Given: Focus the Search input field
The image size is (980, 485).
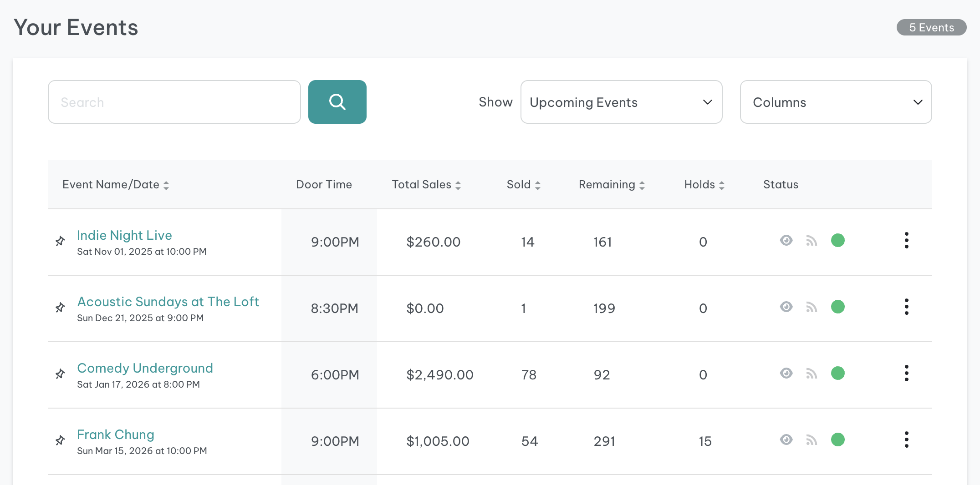Looking at the screenshot, I should point(174,102).
